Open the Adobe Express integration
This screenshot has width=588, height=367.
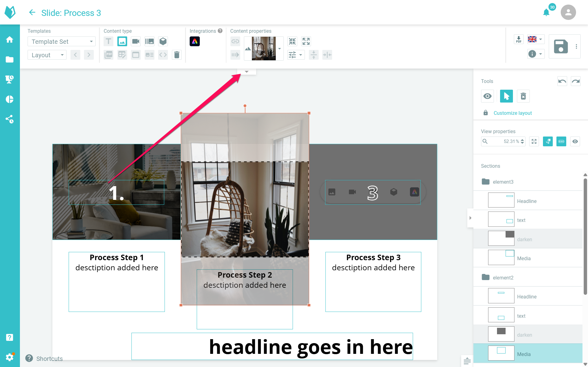tap(195, 41)
